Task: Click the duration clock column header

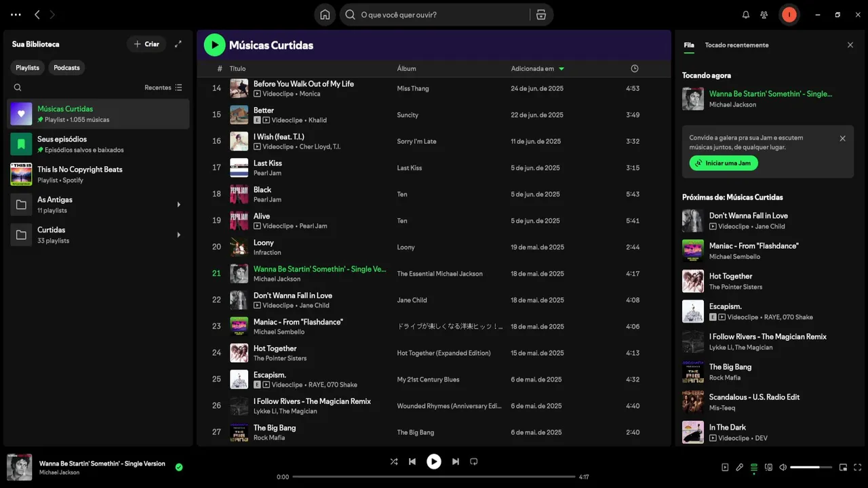Action: pos(635,68)
